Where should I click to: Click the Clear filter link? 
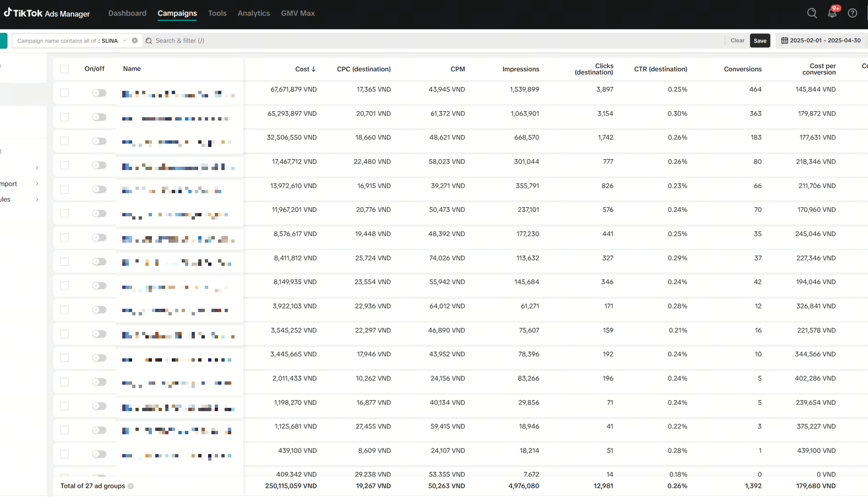click(737, 40)
